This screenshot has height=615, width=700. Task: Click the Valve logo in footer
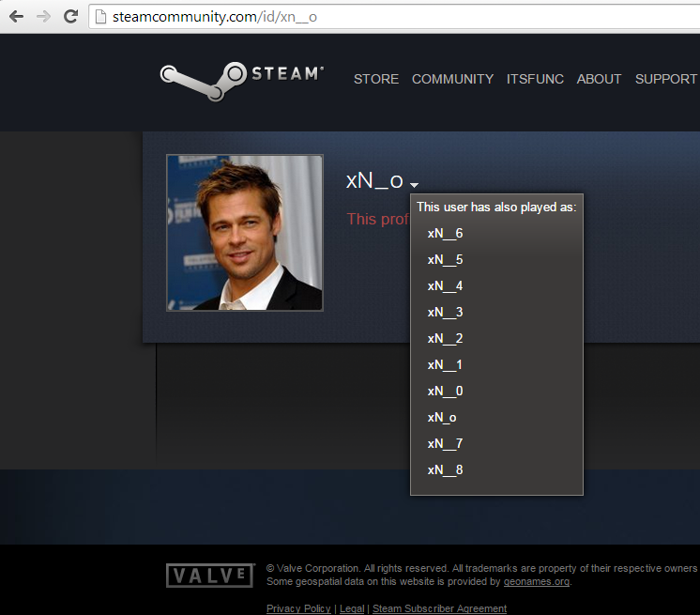210,576
